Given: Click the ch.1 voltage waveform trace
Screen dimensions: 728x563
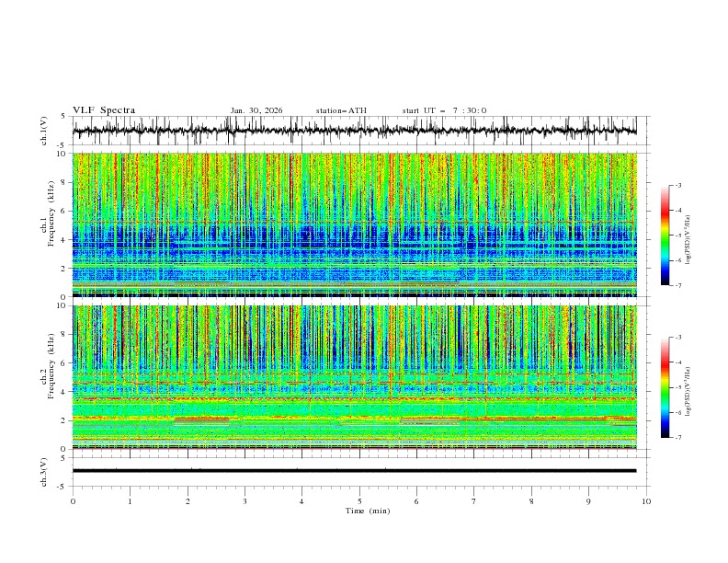Looking at the screenshot, I should click(x=355, y=131).
